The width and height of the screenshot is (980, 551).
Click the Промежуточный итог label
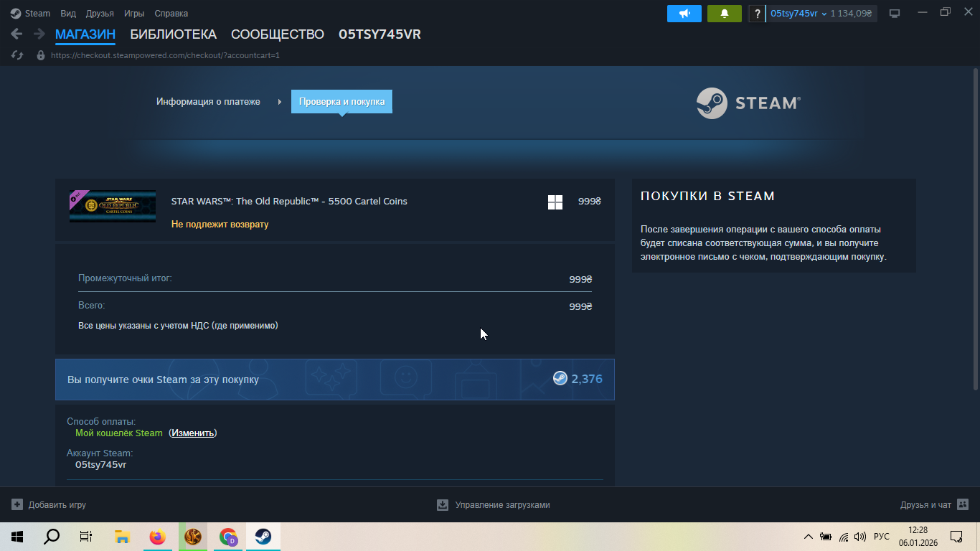pos(125,278)
